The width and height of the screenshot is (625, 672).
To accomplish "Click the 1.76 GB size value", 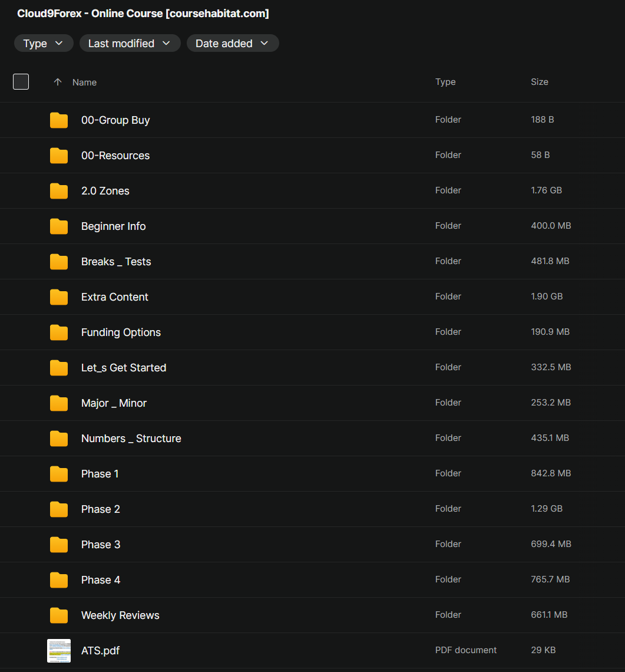I will tap(546, 190).
